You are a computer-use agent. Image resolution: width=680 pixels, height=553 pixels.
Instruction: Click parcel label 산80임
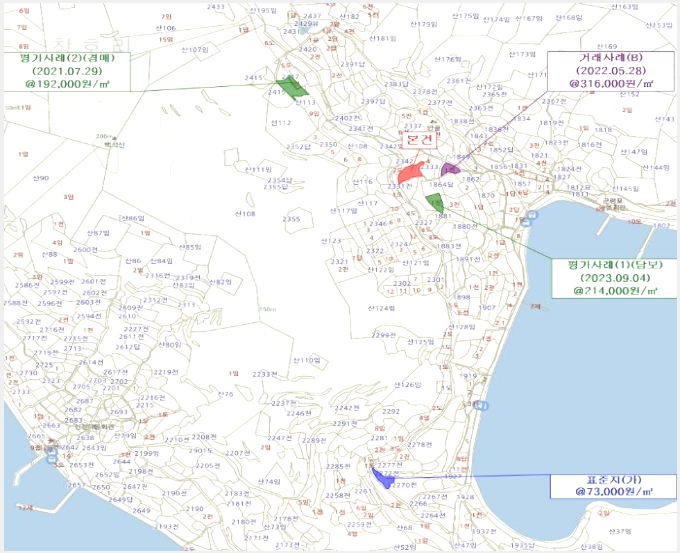pos(170,345)
